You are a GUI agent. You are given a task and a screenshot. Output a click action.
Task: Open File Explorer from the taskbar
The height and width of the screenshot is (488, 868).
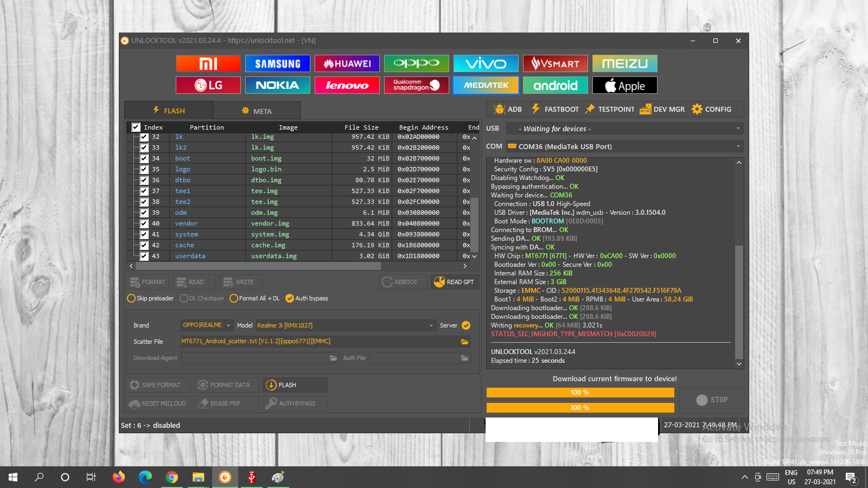click(199, 477)
